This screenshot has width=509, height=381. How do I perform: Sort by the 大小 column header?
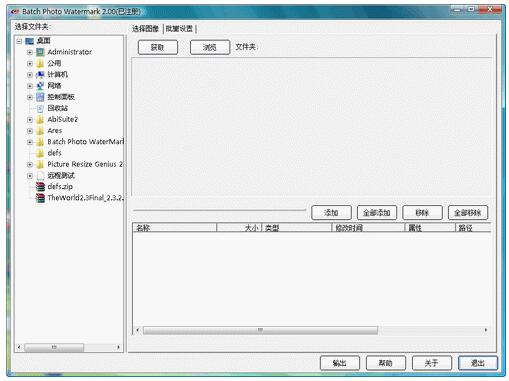pyautogui.click(x=239, y=228)
